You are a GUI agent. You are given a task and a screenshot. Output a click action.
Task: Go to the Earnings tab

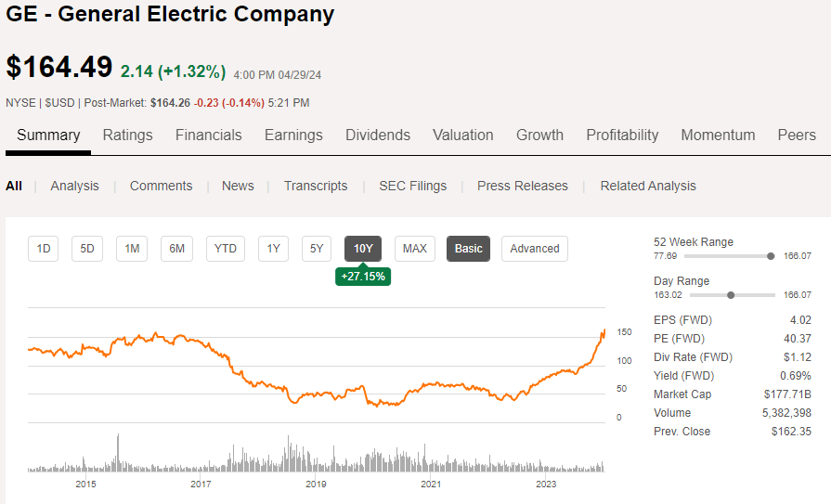pos(293,135)
